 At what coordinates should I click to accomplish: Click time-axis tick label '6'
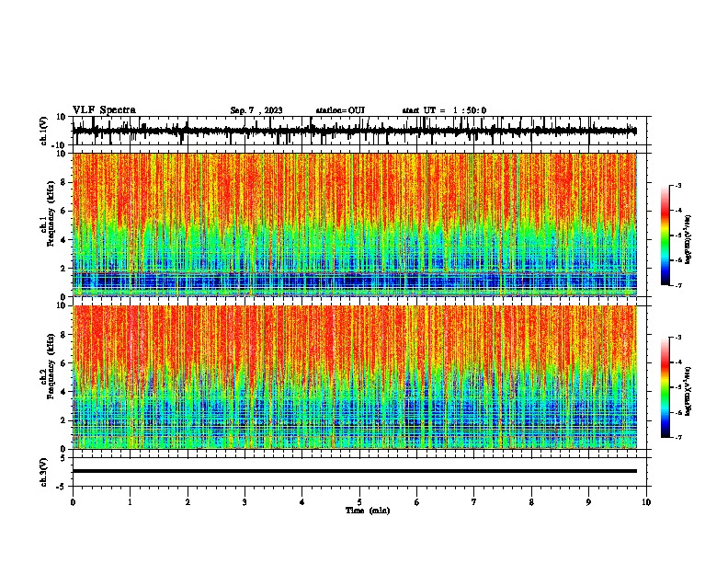click(417, 502)
